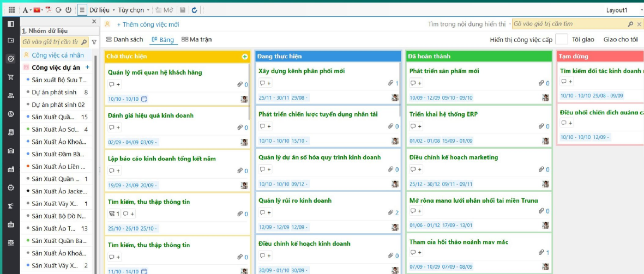Toggle the Giao cho tôi filter
Image resolution: width=644 pixels, height=274 pixels.
620,40
